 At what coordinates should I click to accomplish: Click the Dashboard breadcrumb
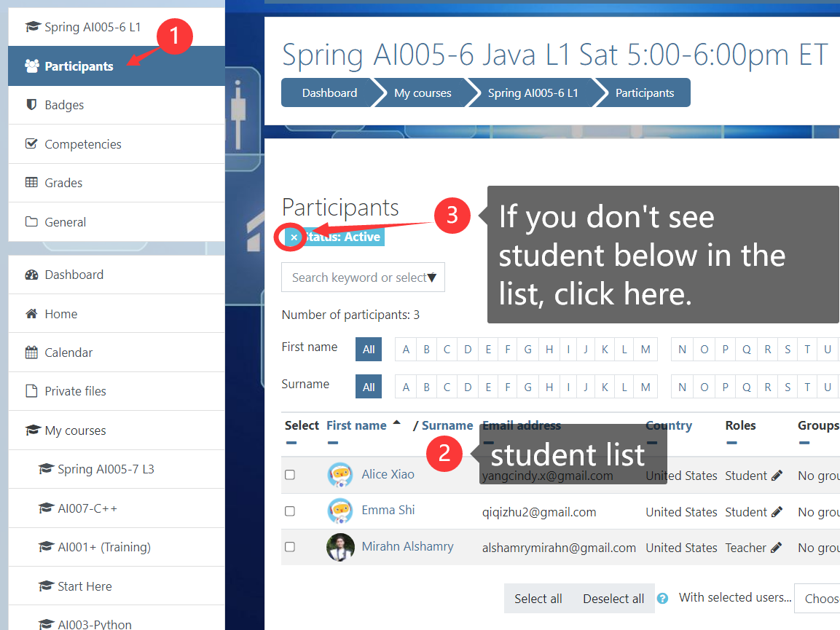point(329,93)
